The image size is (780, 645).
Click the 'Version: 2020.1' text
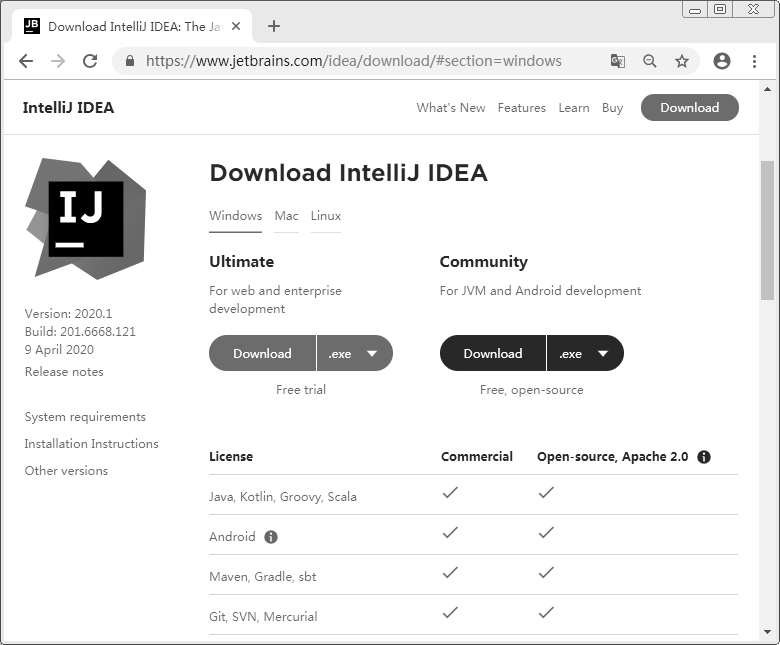coord(69,313)
